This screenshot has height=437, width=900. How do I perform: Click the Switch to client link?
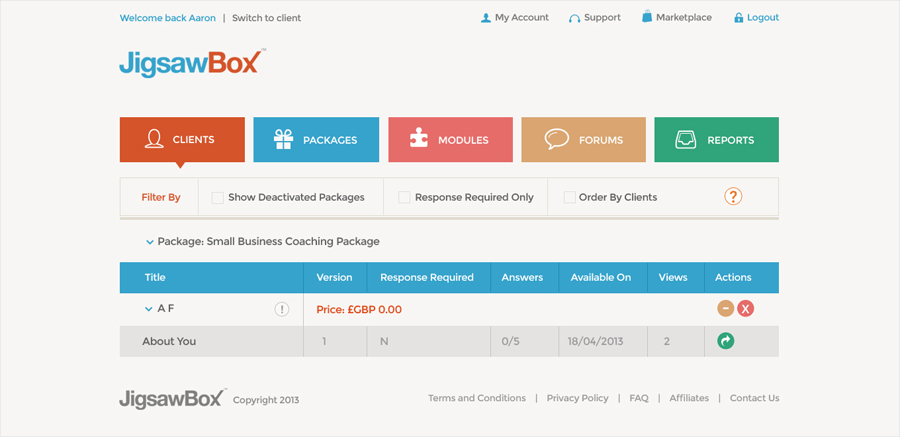coord(266,18)
